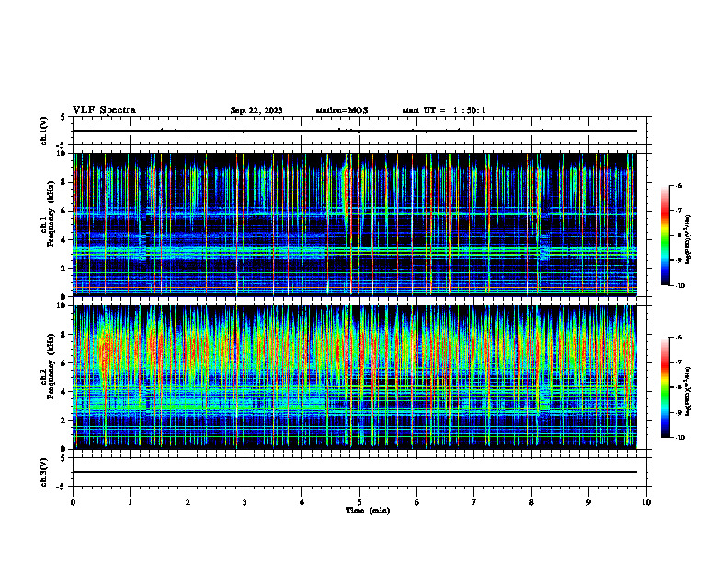728x563 pixels.
Task: Click the ch.1 frequency axis "2" tick
Action: point(63,269)
